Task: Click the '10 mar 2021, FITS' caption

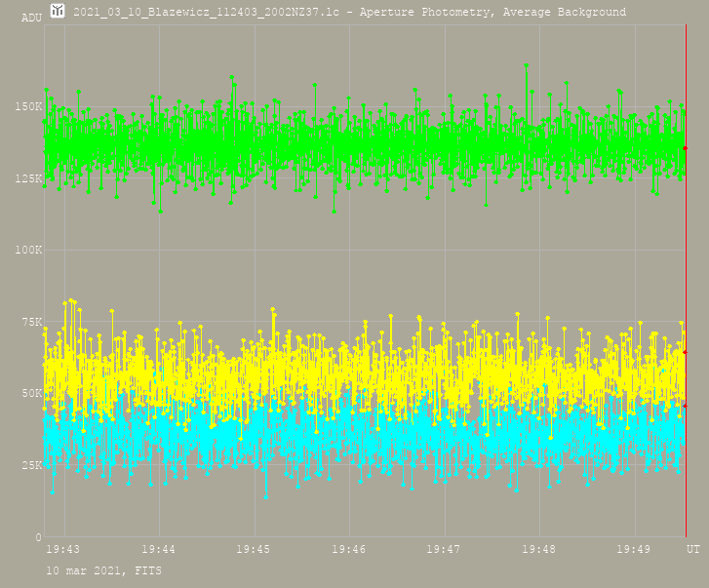Action: click(104, 570)
